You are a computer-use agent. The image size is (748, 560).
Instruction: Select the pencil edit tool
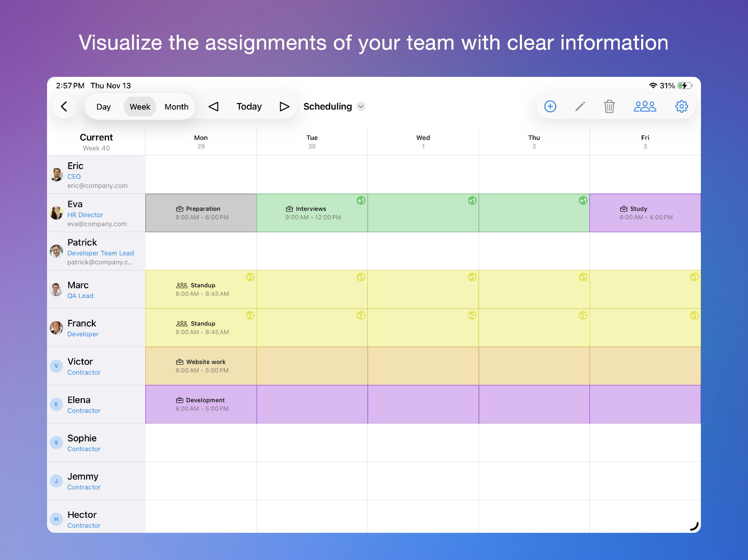(x=580, y=107)
